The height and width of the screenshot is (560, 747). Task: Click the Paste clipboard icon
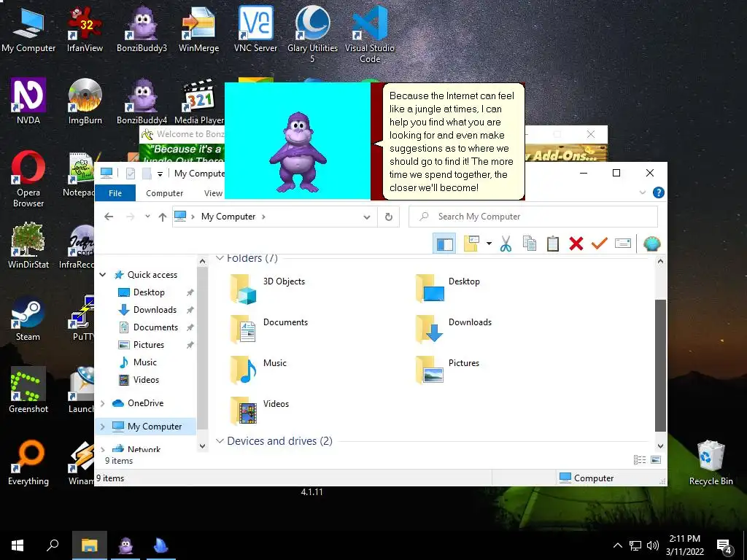coord(553,244)
